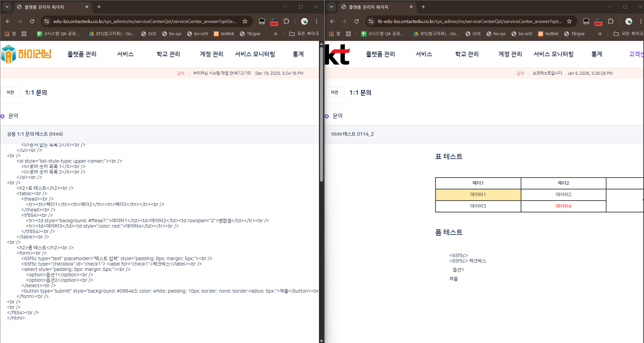Open the 학교 관리 menu on the kt site

tap(467, 54)
